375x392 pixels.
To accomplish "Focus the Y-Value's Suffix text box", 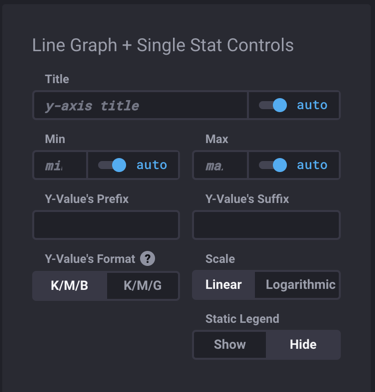I will (266, 225).
